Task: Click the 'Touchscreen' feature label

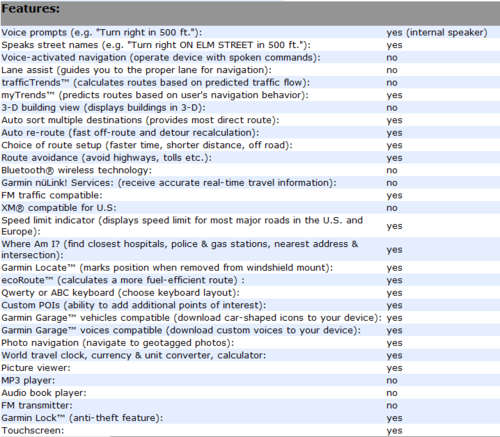Action: pos(32,430)
